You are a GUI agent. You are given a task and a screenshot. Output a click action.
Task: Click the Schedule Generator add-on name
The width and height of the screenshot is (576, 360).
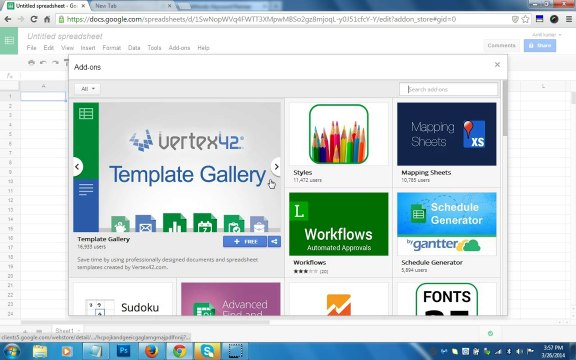point(432,262)
